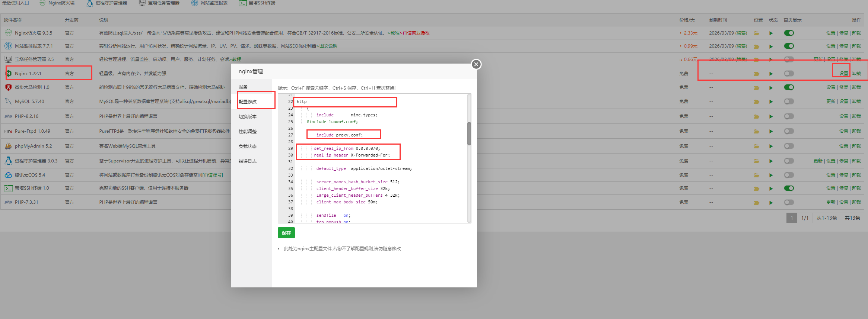The height and width of the screenshot is (319, 868).
Task: Click the status play icon for 腾讯云COS 5.4
Action: tap(771, 175)
